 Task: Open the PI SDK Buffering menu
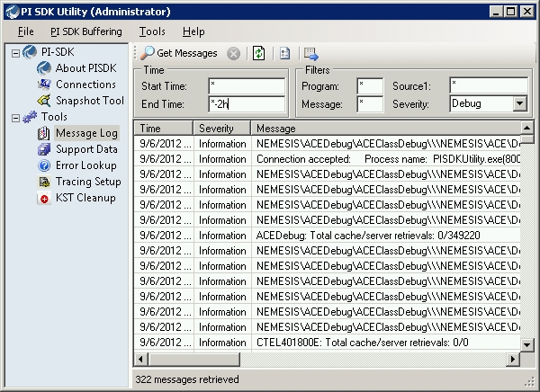click(x=85, y=31)
